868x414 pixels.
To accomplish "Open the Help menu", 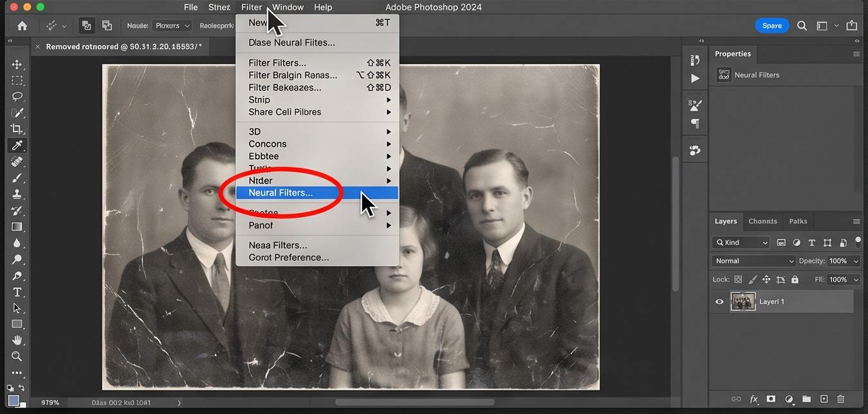I will (x=323, y=7).
